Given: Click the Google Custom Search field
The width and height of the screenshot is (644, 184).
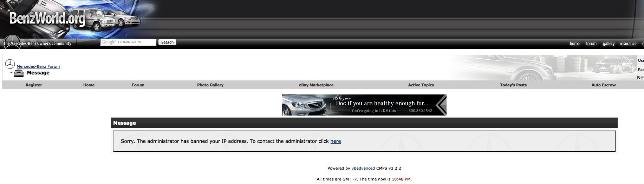Looking at the screenshot, I should 128,42.
